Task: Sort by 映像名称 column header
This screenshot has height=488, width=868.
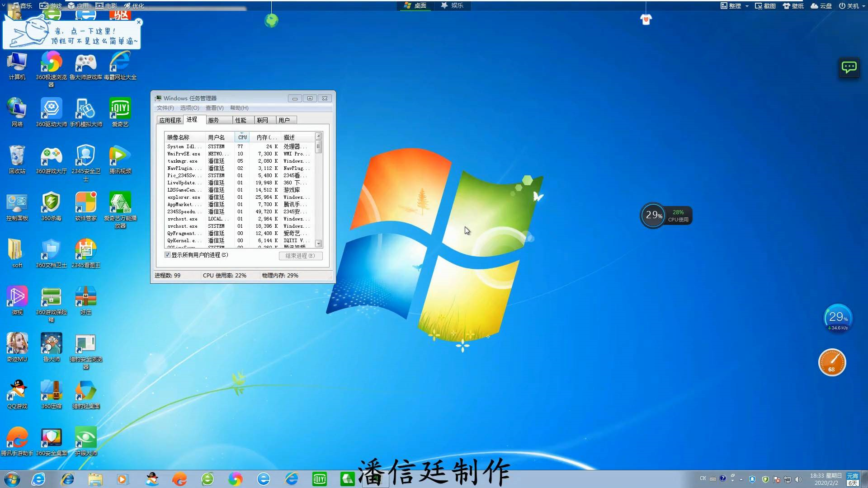Action: pos(185,137)
